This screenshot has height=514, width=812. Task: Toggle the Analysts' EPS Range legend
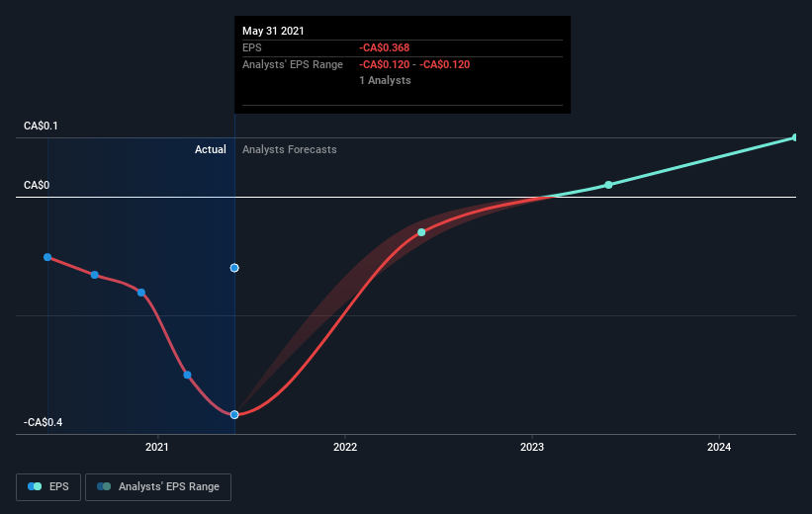pos(158,486)
